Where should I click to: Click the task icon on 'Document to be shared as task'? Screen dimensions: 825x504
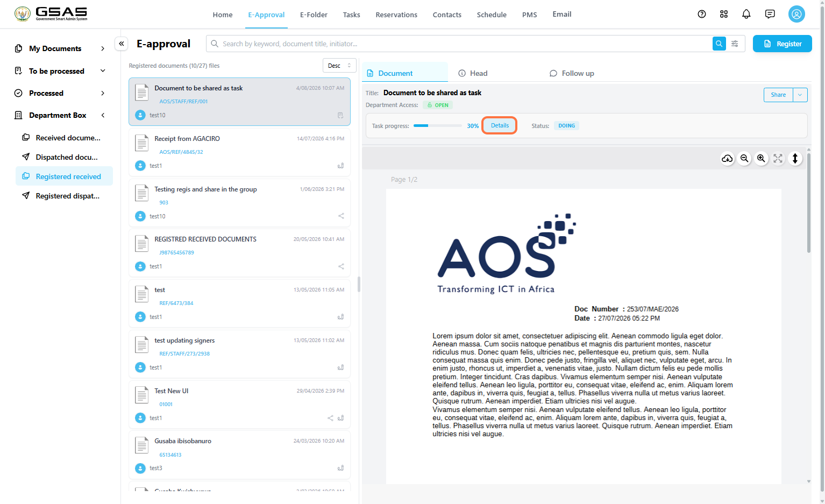(x=340, y=115)
